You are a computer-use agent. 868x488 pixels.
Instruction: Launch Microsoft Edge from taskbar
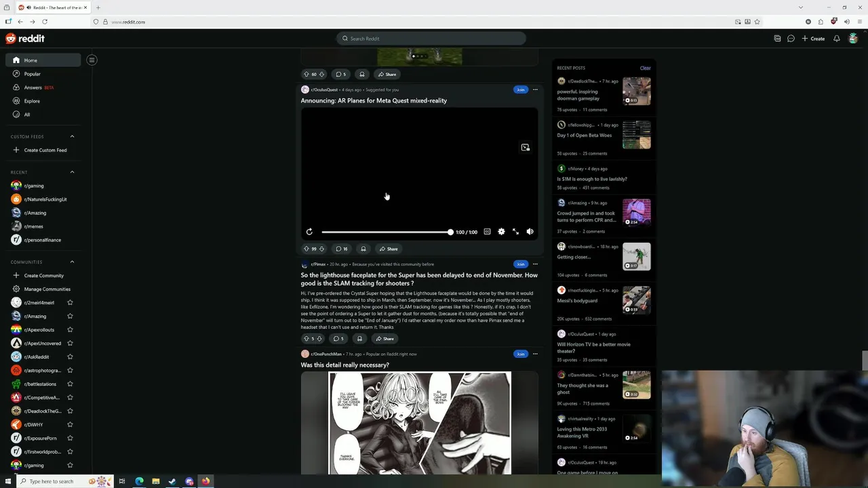pyautogui.click(x=139, y=481)
